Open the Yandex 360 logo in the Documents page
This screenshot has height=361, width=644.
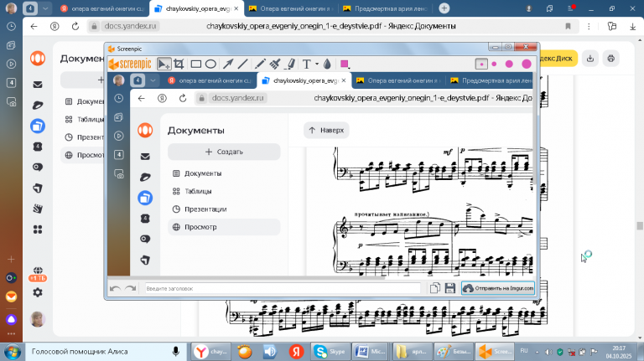click(x=38, y=59)
